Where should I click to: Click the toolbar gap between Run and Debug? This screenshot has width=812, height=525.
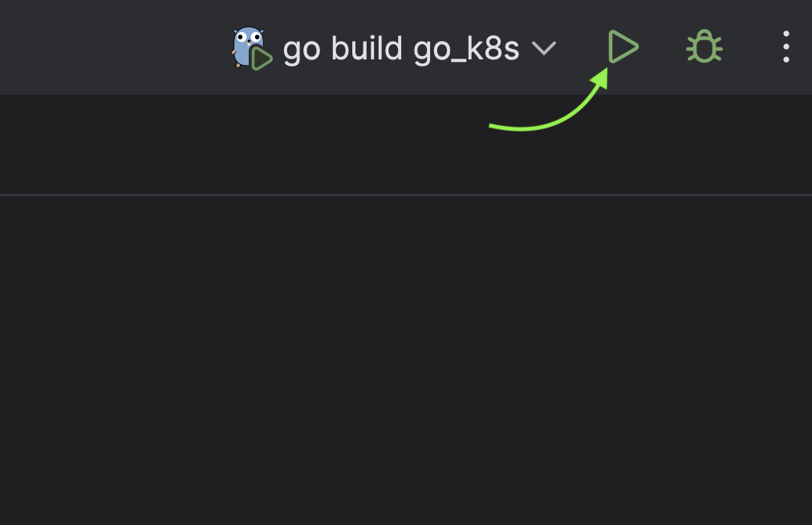[x=663, y=47]
